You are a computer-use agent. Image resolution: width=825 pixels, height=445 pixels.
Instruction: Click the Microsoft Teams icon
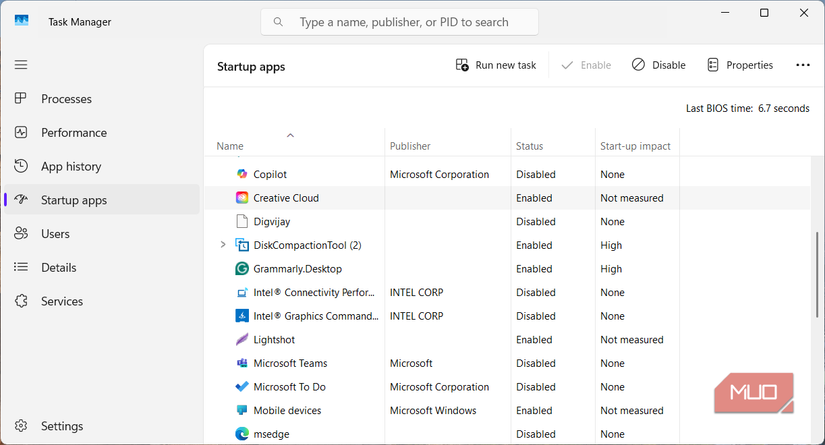242,363
